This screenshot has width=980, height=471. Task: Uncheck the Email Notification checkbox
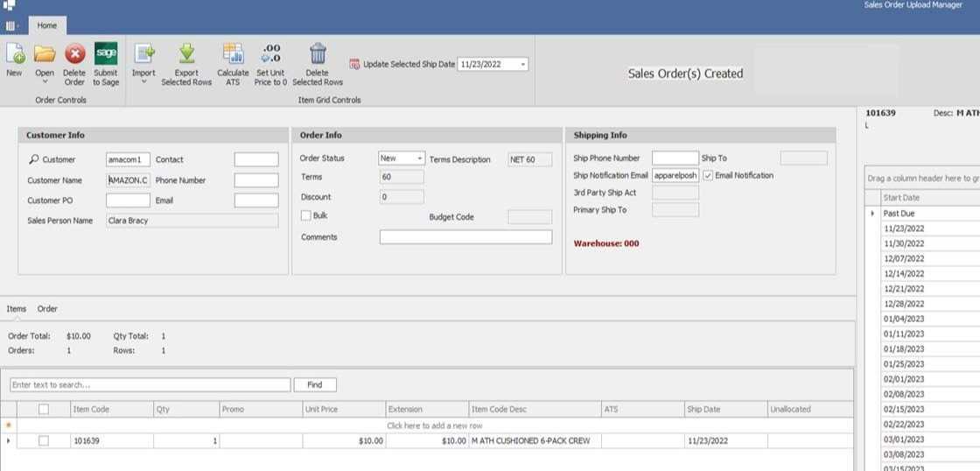(708, 176)
